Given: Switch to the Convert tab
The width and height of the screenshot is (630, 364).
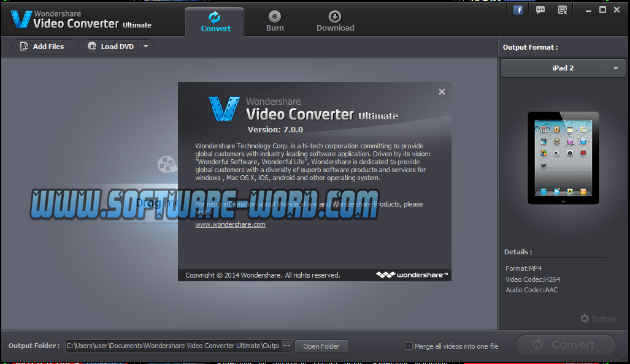Looking at the screenshot, I should [x=215, y=22].
